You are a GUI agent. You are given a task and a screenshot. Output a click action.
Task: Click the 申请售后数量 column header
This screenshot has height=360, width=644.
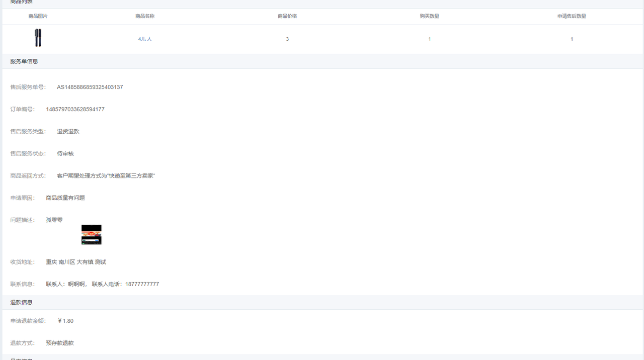click(x=572, y=16)
